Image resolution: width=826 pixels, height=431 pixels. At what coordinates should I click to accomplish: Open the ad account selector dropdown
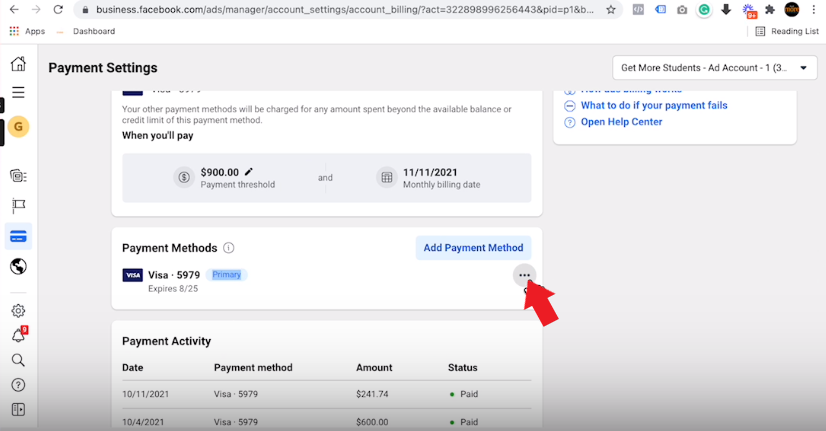[x=714, y=67]
